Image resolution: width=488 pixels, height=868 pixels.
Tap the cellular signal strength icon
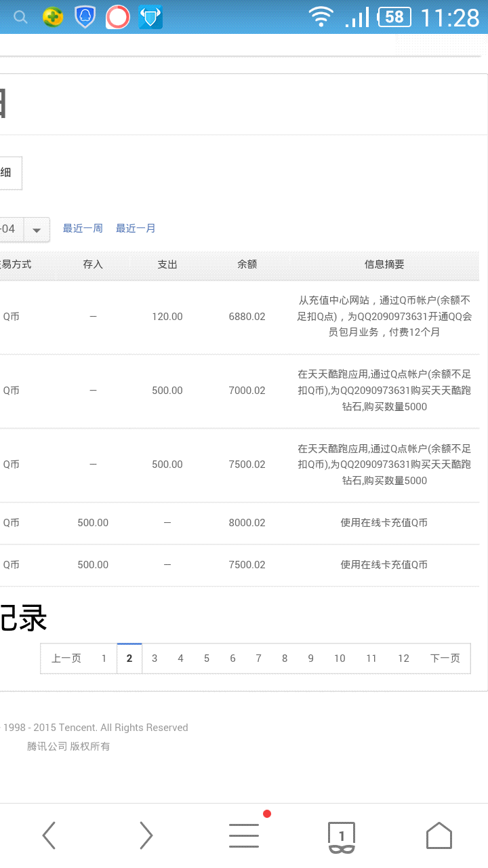point(357,17)
